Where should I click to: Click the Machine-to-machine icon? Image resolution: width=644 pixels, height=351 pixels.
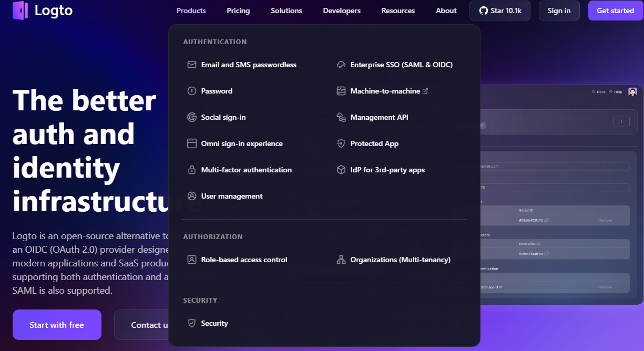point(341,91)
